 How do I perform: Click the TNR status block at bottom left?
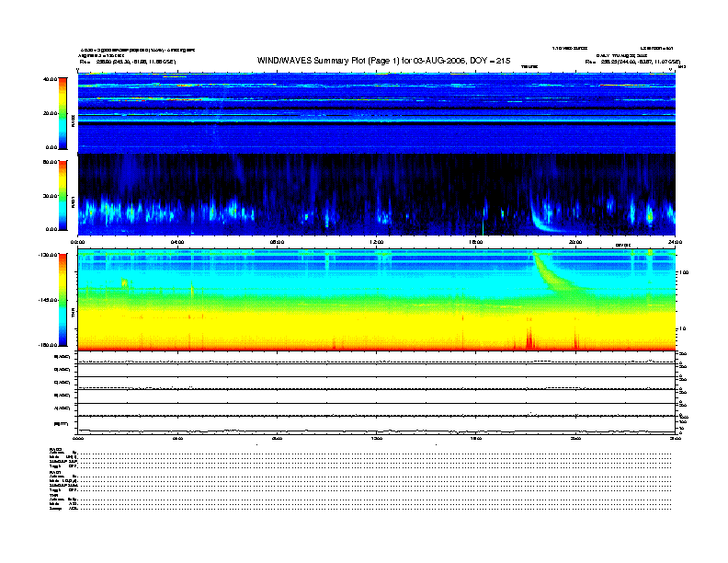tap(63, 501)
